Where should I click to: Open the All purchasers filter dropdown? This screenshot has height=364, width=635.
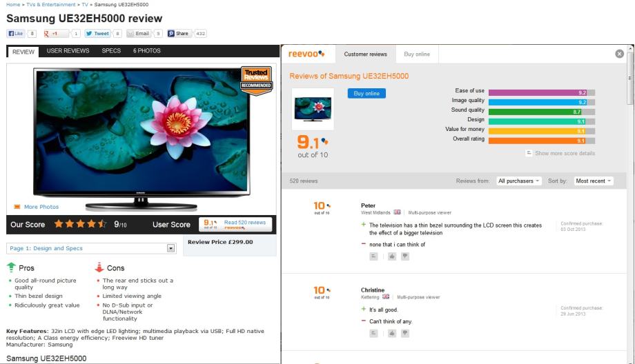point(519,181)
